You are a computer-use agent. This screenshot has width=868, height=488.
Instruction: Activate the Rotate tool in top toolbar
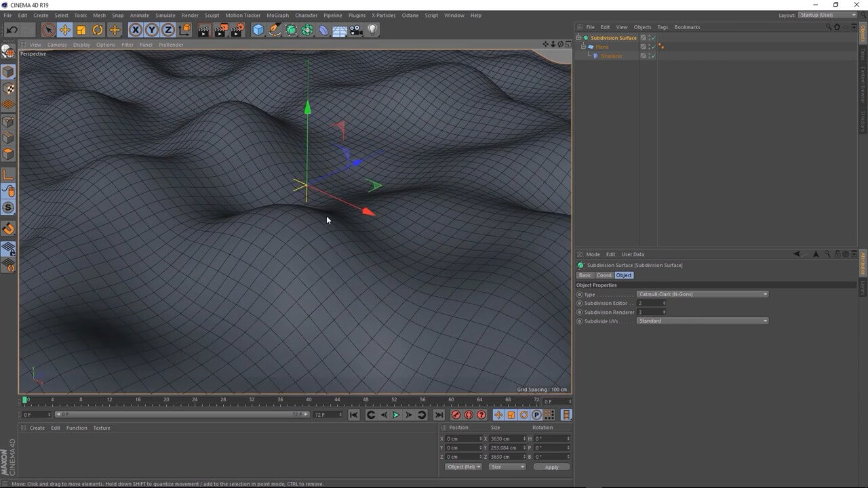pos(98,30)
